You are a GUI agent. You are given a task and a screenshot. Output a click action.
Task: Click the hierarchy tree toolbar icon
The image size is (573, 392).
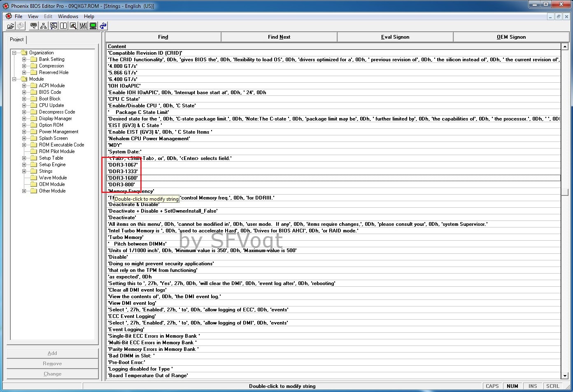44,26
